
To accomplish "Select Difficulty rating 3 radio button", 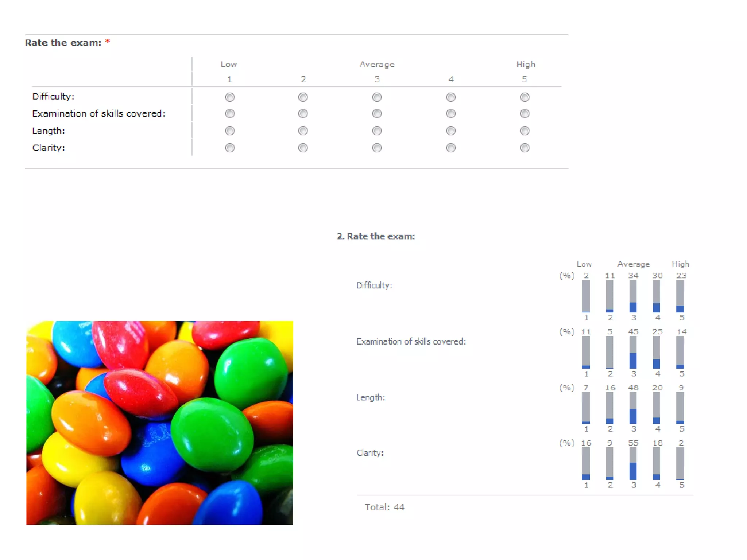I will tap(377, 97).
